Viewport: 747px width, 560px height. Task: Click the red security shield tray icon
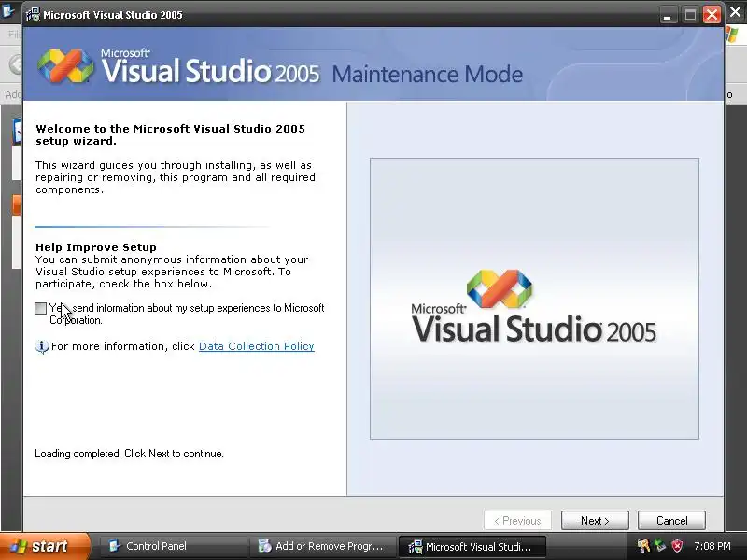coord(677,546)
